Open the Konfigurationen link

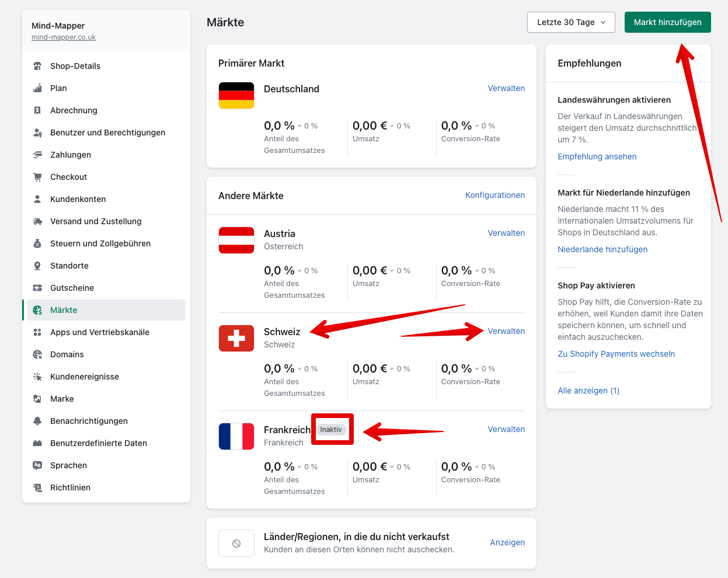(494, 195)
